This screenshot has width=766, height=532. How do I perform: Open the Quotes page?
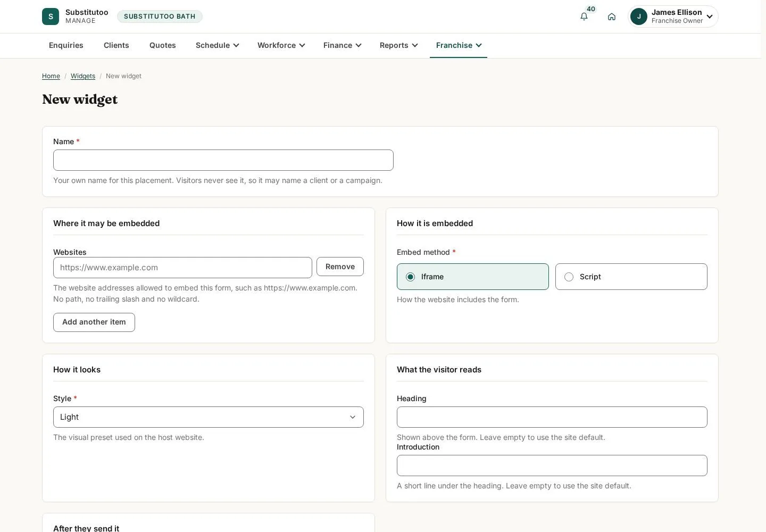pos(163,45)
